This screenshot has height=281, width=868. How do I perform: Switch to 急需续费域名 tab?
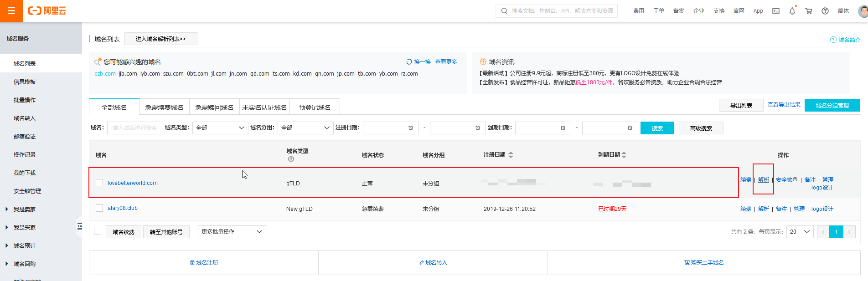pyautogui.click(x=164, y=107)
